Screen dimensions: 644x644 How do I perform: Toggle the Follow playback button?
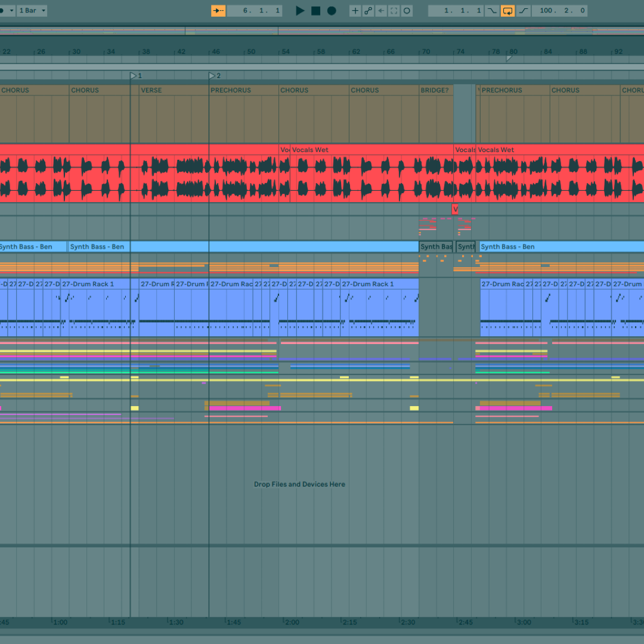pyautogui.click(x=218, y=11)
